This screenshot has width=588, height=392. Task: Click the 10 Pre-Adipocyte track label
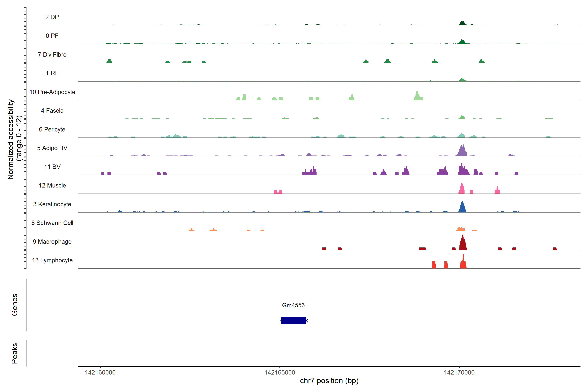tap(52, 92)
